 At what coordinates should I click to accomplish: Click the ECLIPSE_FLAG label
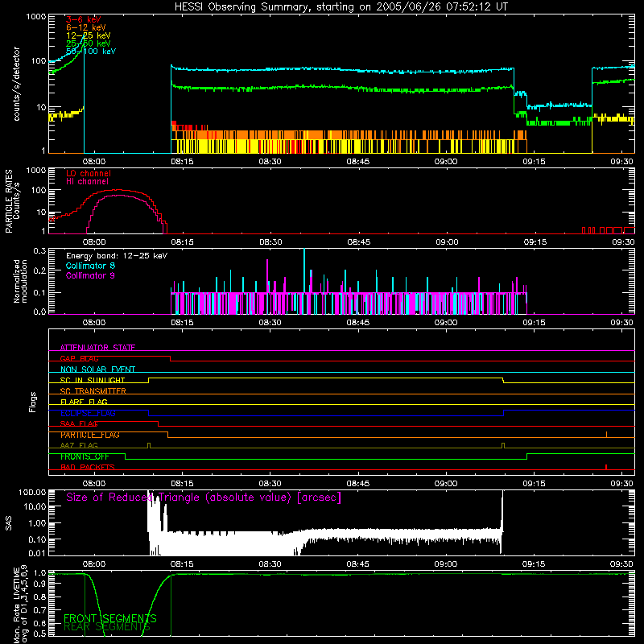pos(88,413)
